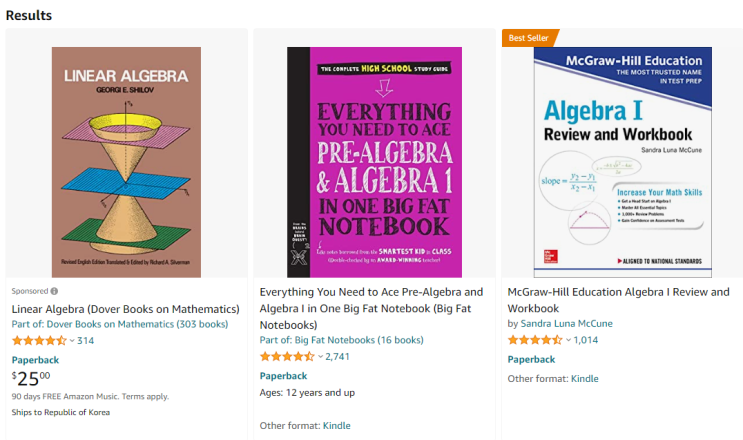The height and width of the screenshot is (440, 743).
Task: Open the Linear Algebra book cover image
Action: click(126, 162)
